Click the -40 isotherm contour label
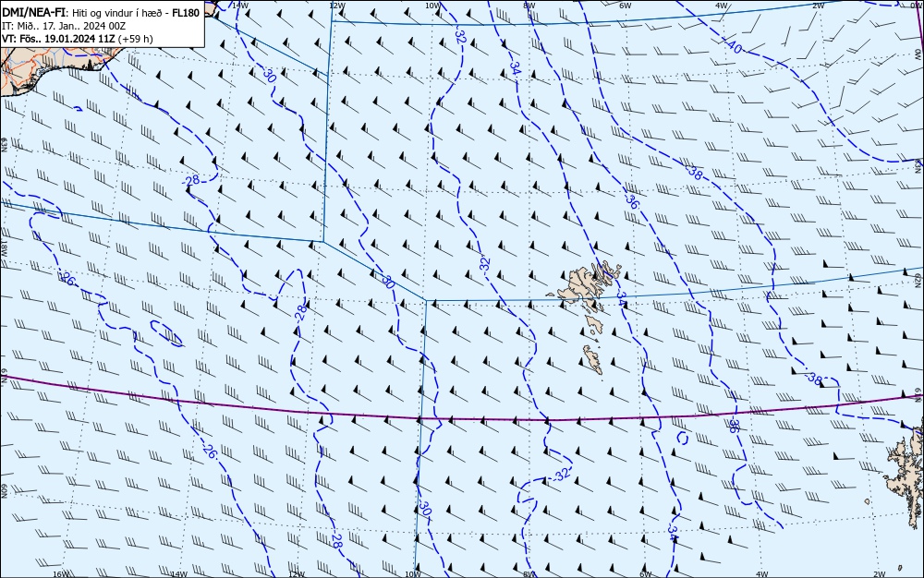This screenshot has width=924, height=578. click(x=733, y=46)
